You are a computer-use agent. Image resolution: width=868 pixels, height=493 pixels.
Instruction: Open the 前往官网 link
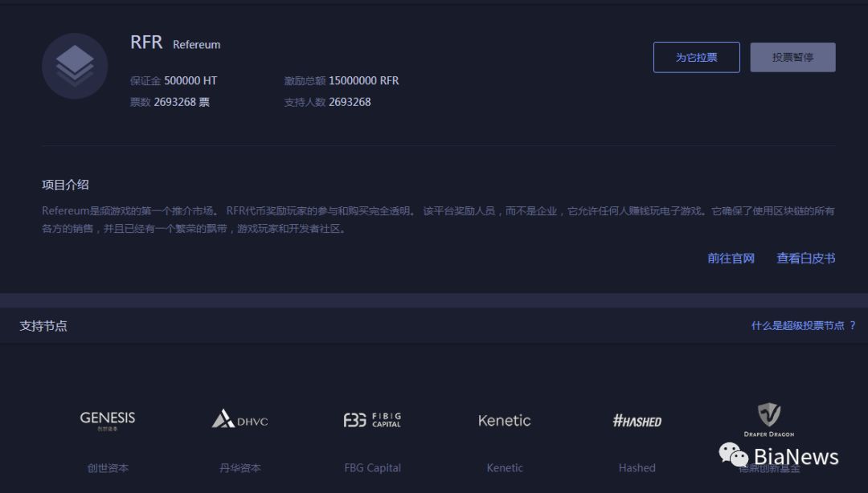coord(731,259)
